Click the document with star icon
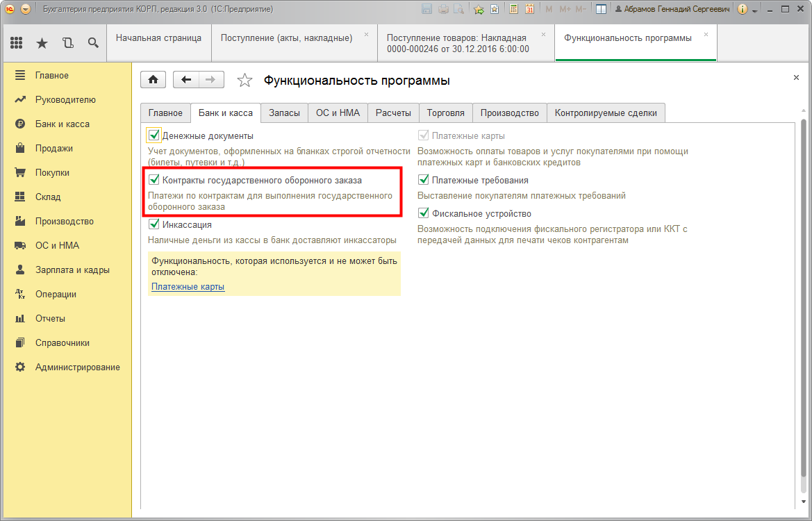The image size is (812, 521). point(495,9)
